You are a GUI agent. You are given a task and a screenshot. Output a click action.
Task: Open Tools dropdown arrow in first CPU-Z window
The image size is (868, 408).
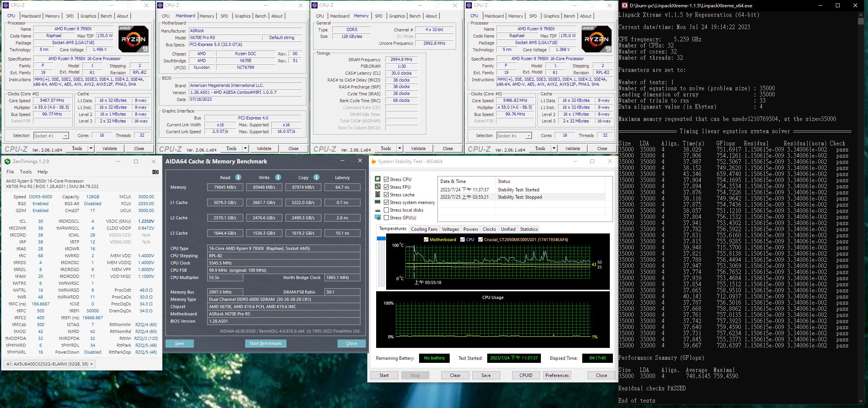click(91, 148)
